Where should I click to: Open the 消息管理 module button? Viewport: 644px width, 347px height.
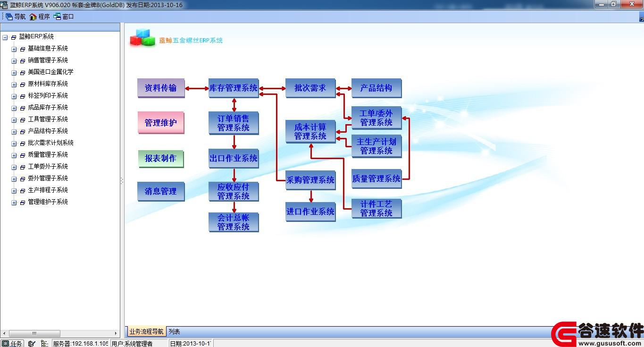(x=160, y=191)
